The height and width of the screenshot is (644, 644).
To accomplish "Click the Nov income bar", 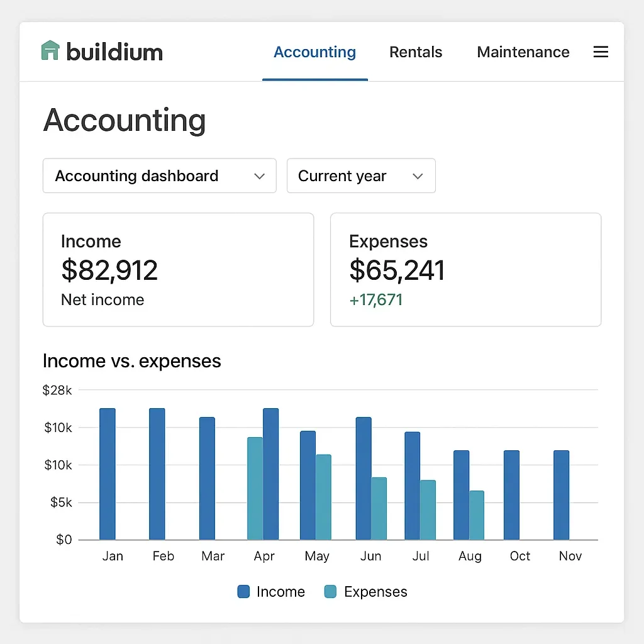I will (x=562, y=495).
